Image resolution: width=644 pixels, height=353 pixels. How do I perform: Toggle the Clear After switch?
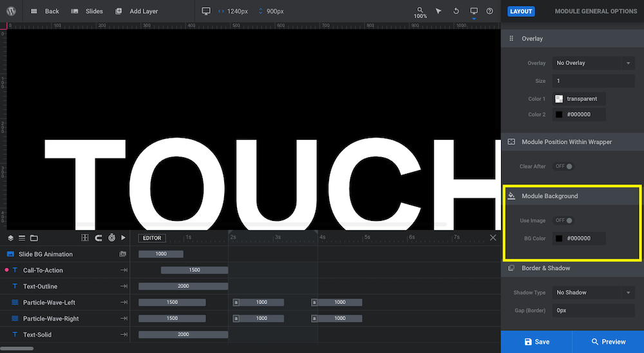point(564,166)
